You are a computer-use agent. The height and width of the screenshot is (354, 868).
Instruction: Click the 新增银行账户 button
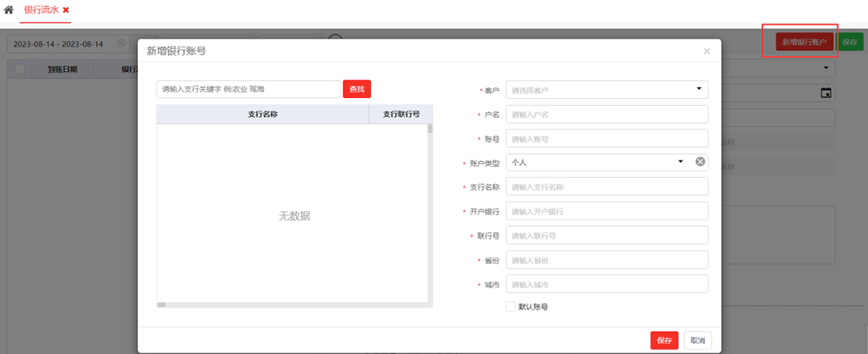tap(804, 42)
